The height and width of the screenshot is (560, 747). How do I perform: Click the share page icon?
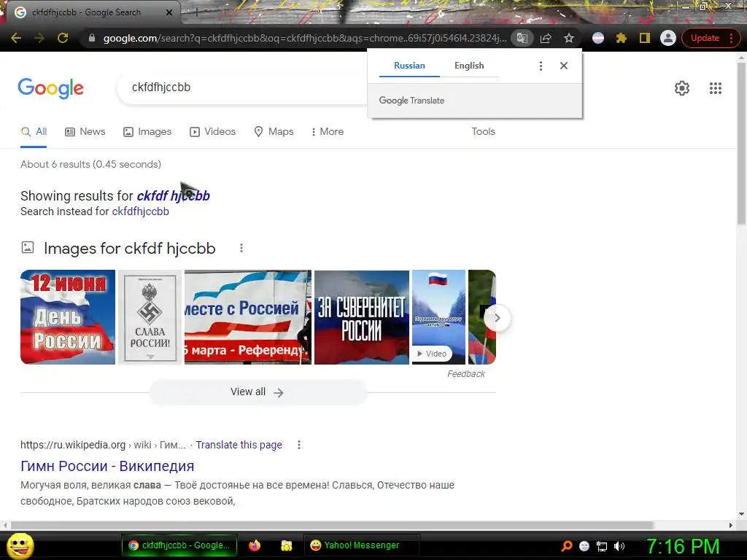[x=546, y=38]
